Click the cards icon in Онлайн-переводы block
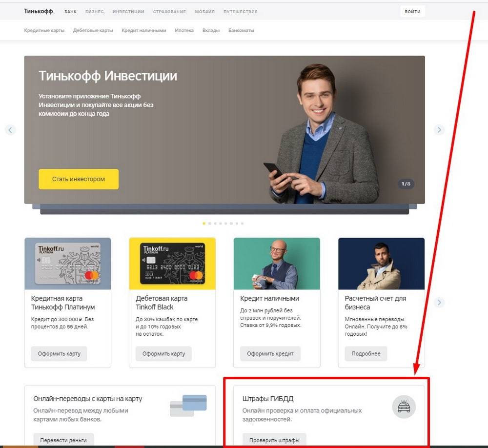 pos(188,405)
